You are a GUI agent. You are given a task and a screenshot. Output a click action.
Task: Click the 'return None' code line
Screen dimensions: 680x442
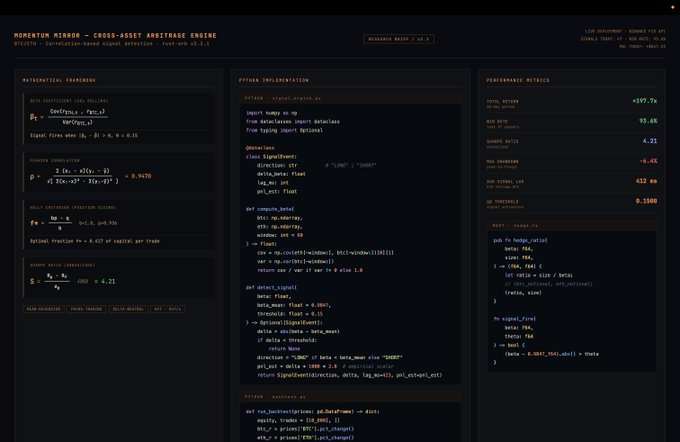pyautogui.click(x=284, y=349)
